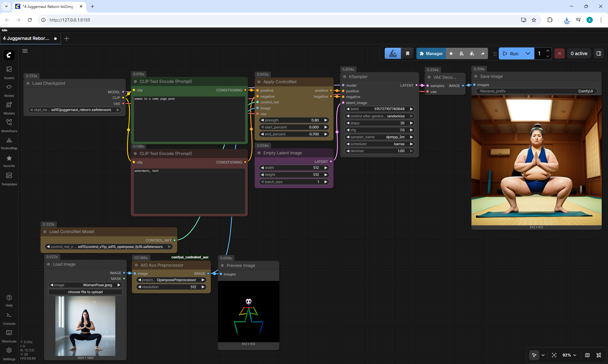Toggle link visibility icon in bottom toolbar
The height and width of the screenshot is (364, 608).
coord(599,355)
